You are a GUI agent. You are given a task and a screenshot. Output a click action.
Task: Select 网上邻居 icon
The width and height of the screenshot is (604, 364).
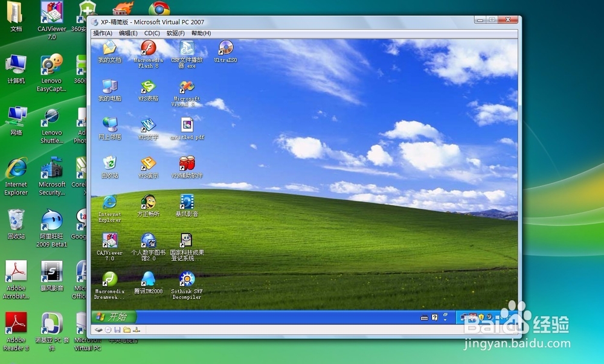pos(110,129)
